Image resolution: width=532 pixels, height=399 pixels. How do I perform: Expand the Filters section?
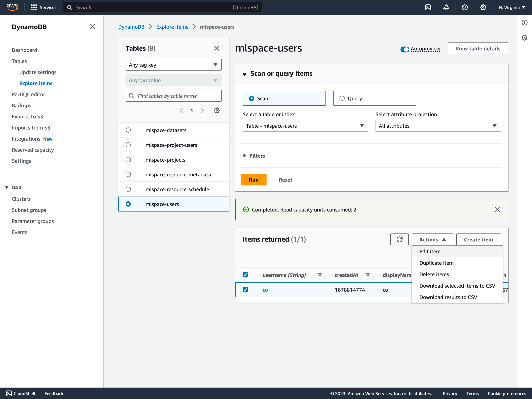[254, 156]
